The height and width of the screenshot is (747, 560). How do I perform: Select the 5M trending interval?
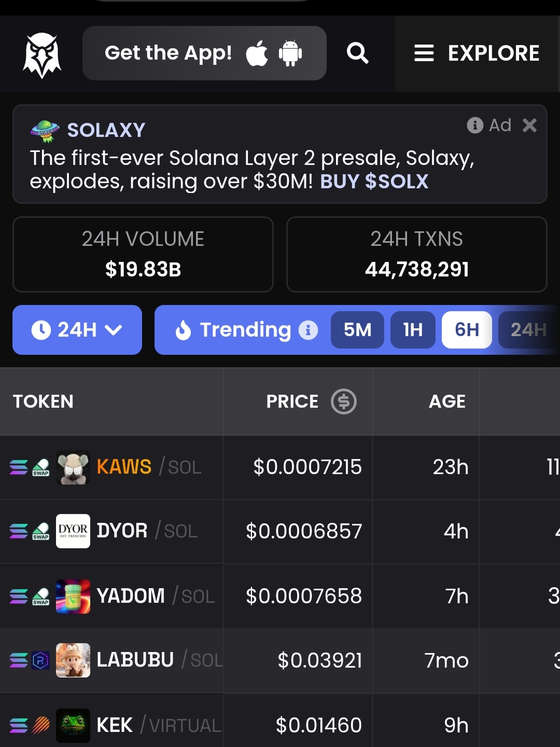(358, 330)
